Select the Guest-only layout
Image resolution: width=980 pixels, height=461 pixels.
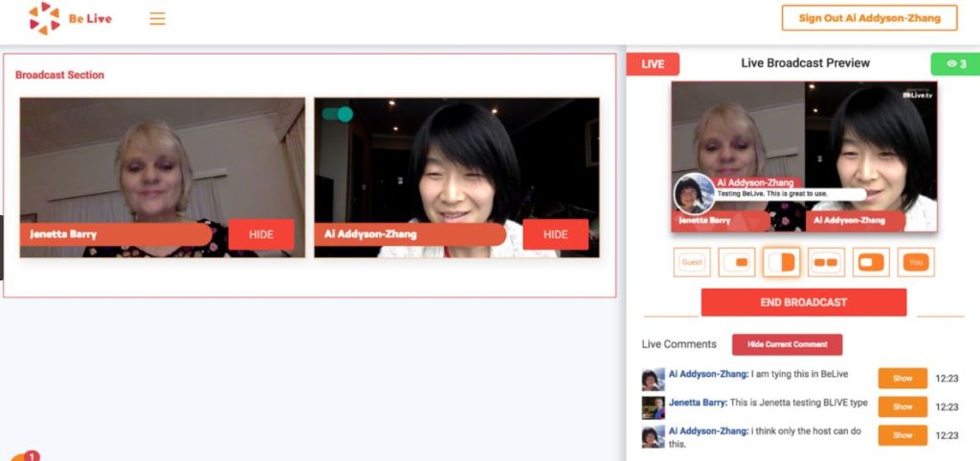coord(691,262)
